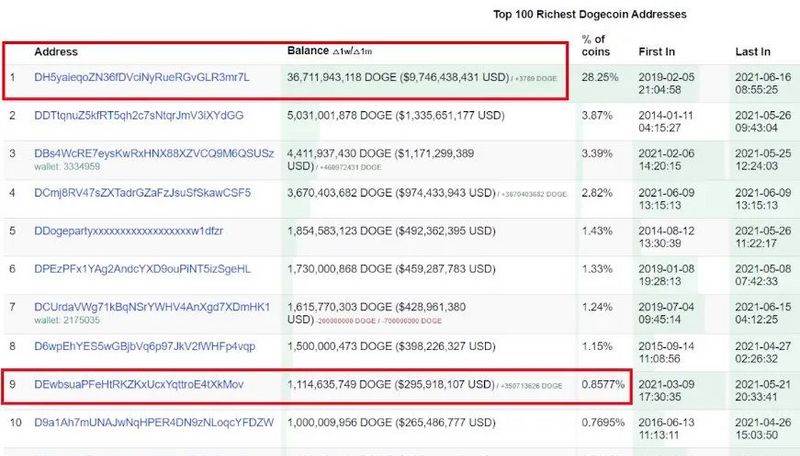
Task: Click First In date 2019-02-05 21:04:58
Action: (x=666, y=84)
